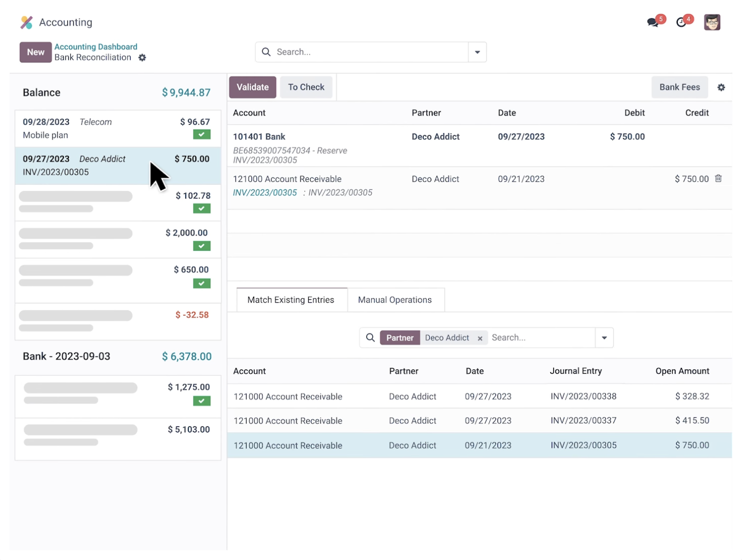This screenshot has height=560, width=742.
Task: Open gear settings beside Bank Reconciliation
Action: click(142, 58)
